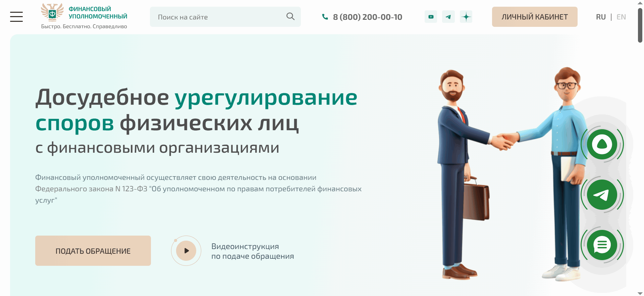The width and height of the screenshot is (644, 296).
Task: Play the video instruction
Action: click(x=186, y=251)
